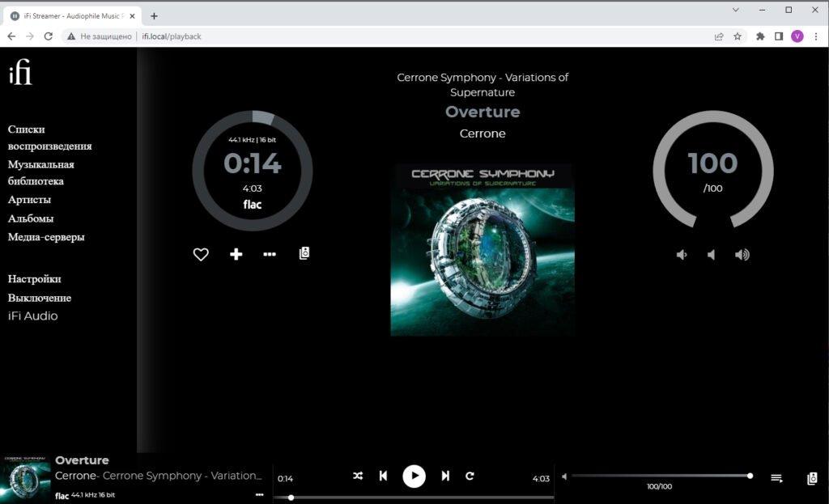
Task: Click the seek bar in the footer
Action: 414,498
